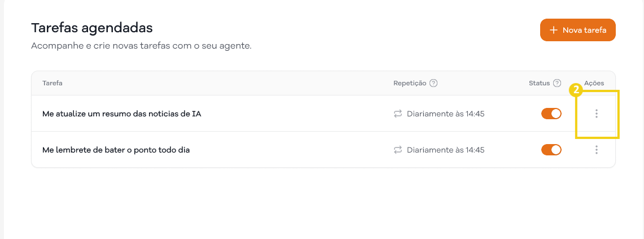Click the Repetição column header label
Viewport: 644px width, 239px height.
click(410, 83)
